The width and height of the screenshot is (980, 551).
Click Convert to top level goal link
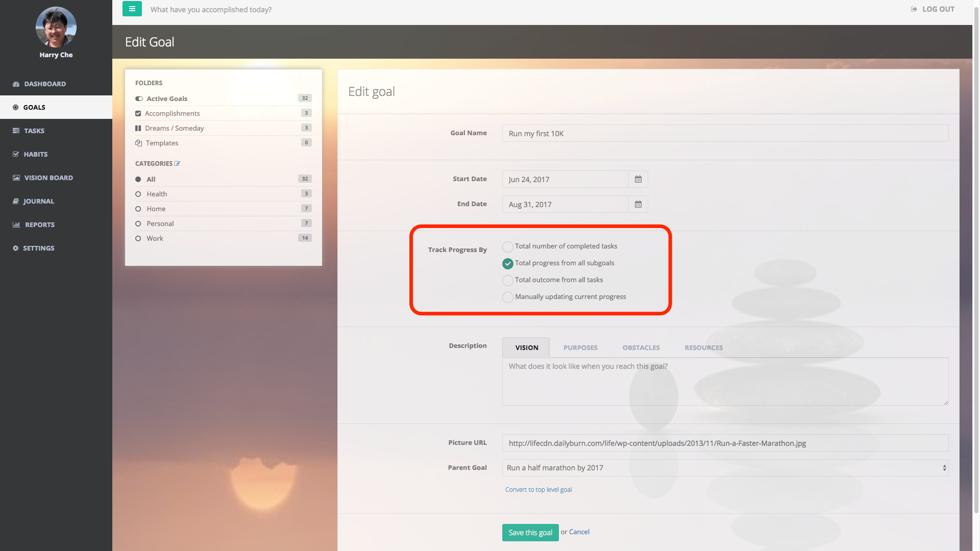click(538, 489)
